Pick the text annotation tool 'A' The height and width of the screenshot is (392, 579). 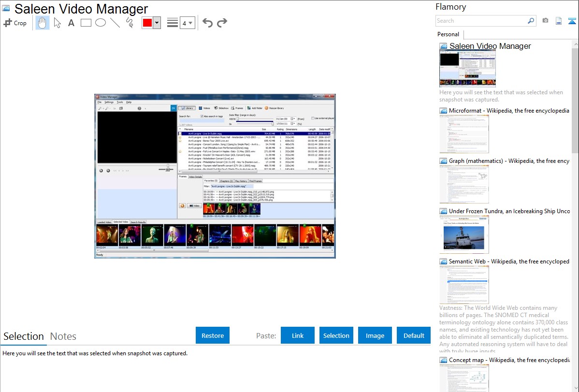[71, 23]
